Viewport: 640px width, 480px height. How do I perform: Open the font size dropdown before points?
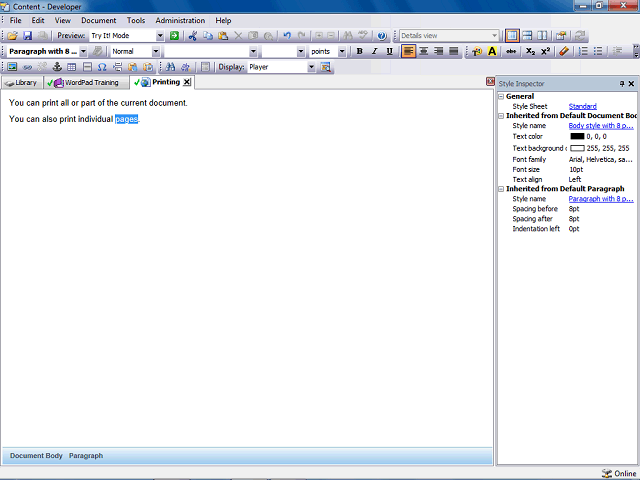point(301,51)
